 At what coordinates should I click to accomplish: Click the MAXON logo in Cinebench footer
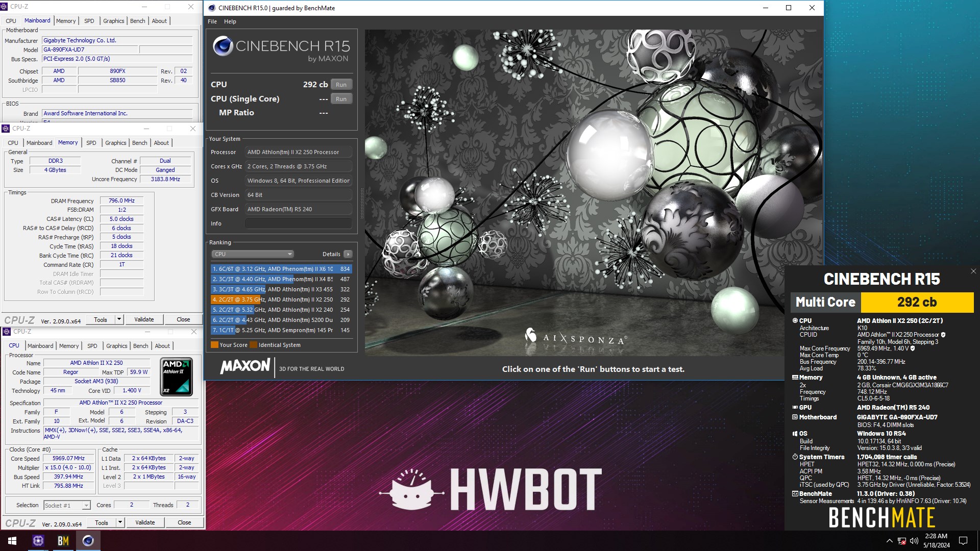click(x=245, y=366)
